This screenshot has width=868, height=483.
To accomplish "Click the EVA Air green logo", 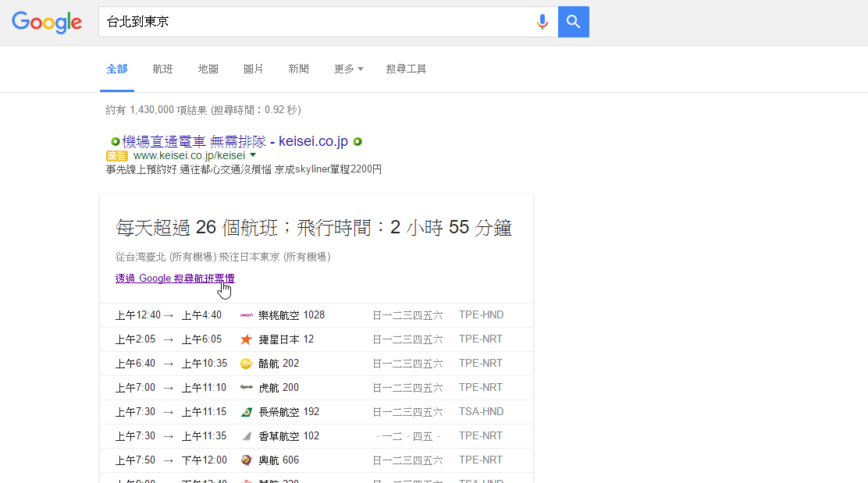I will [246, 412].
